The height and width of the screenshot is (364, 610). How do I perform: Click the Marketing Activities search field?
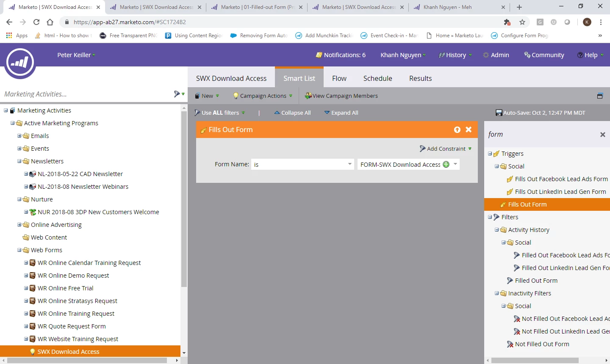coord(87,94)
